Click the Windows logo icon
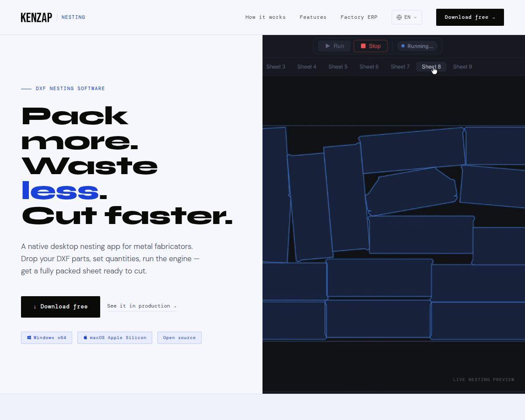The image size is (525, 420). (29, 338)
